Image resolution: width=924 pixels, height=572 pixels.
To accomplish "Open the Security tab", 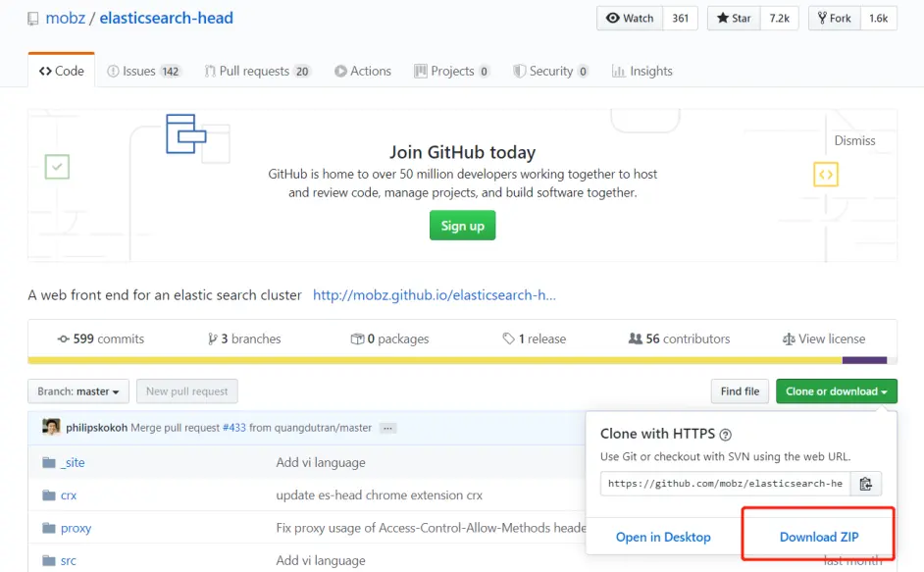I will [x=550, y=72].
